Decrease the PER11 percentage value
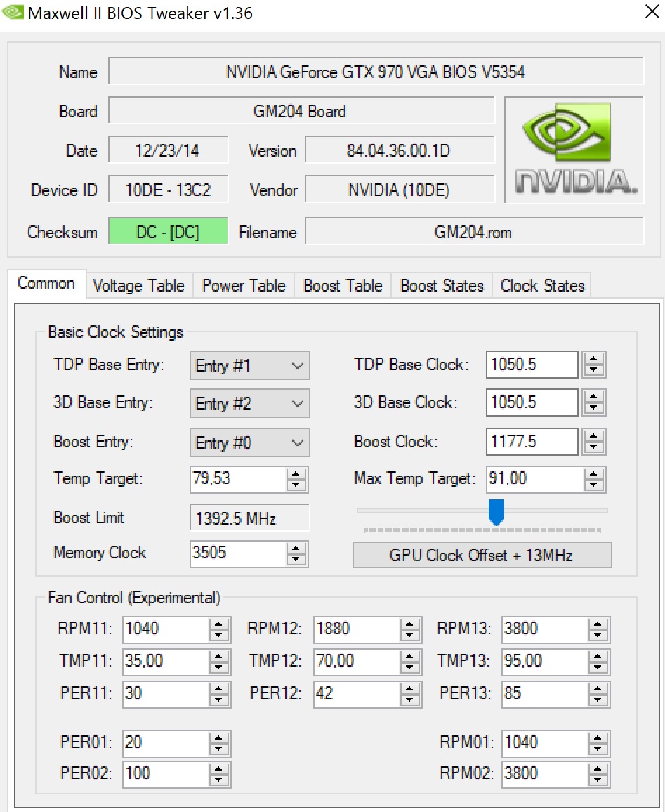Image resolution: width=665 pixels, height=812 pixels. pyautogui.click(x=218, y=700)
